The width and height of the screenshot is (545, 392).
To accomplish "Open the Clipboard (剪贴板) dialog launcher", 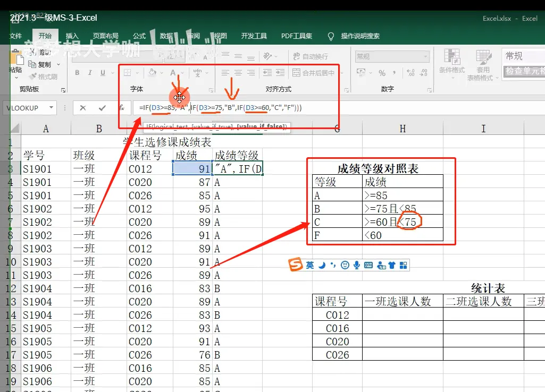I will tap(63, 90).
